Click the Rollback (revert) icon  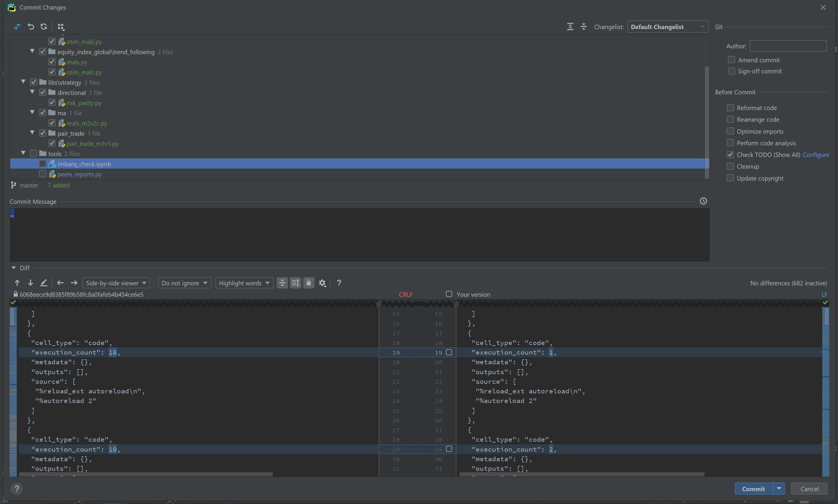point(31,26)
